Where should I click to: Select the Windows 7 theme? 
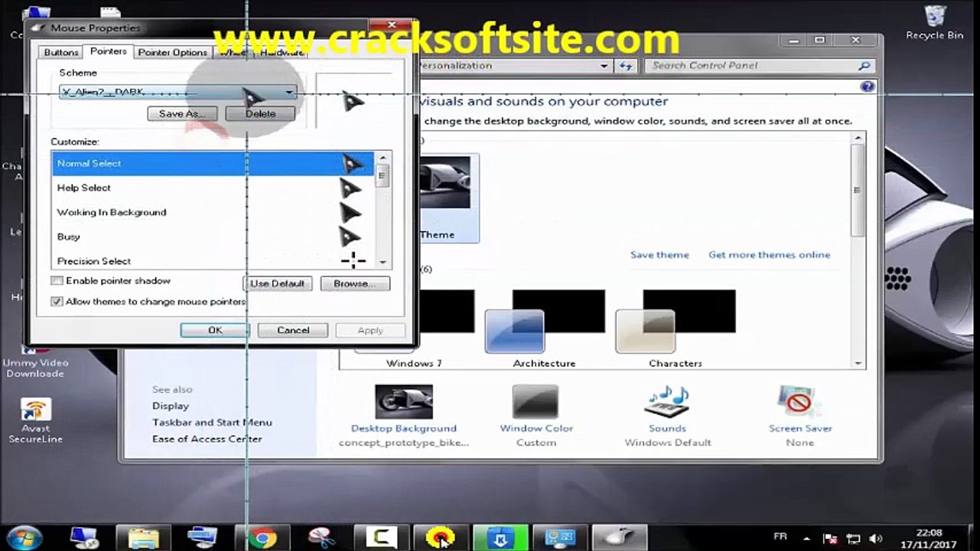(x=414, y=329)
